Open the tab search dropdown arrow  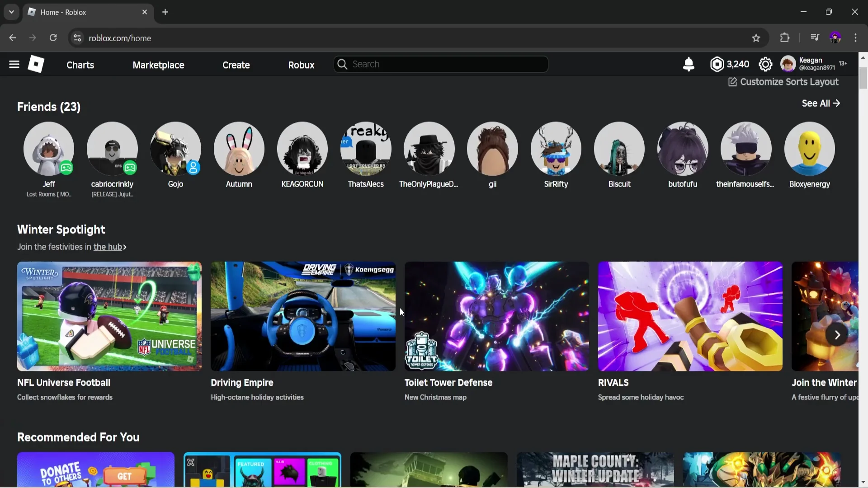tap(11, 12)
